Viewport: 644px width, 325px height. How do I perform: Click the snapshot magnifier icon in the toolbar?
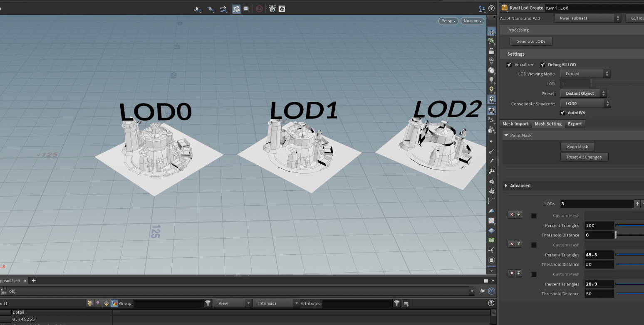pyautogui.click(x=246, y=9)
